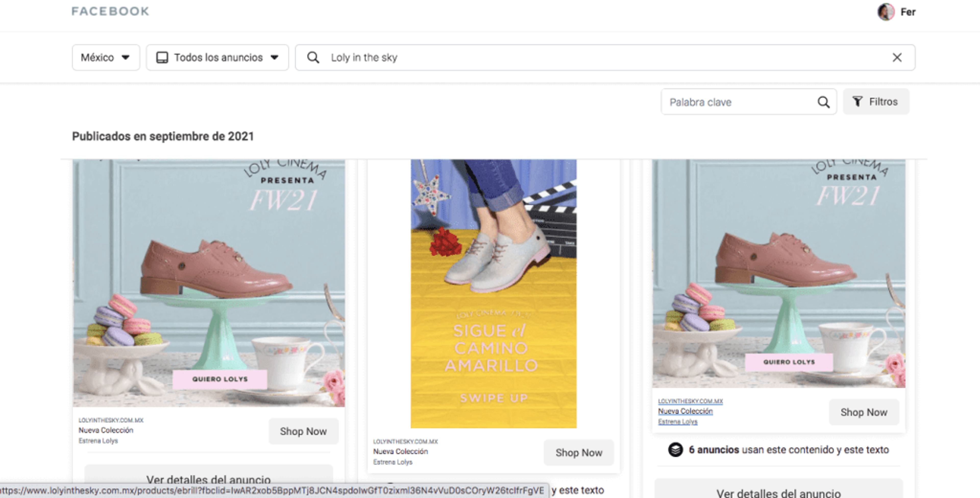980x498 pixels.
Task: Click the underlined Estrena Lolys link
Action: (x=678, y=422)
